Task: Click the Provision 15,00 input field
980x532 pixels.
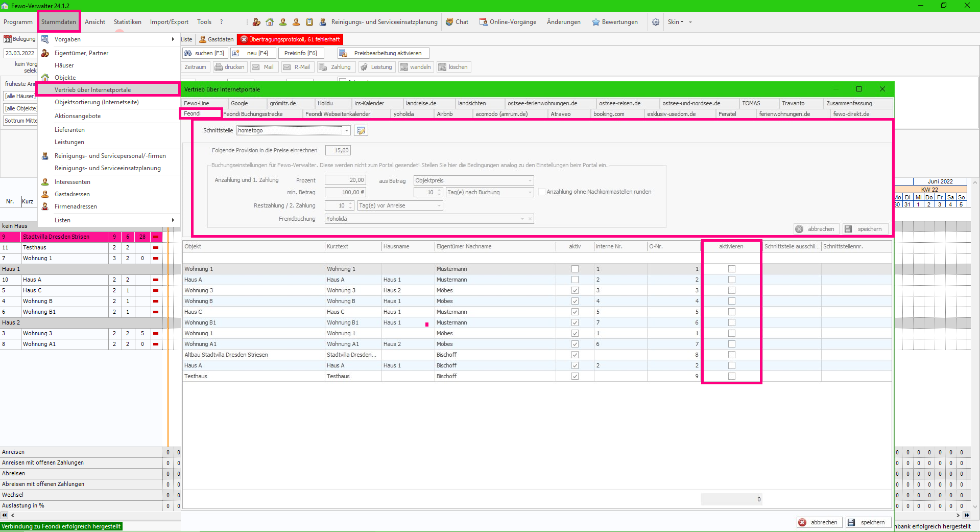Action: [338, 150]
